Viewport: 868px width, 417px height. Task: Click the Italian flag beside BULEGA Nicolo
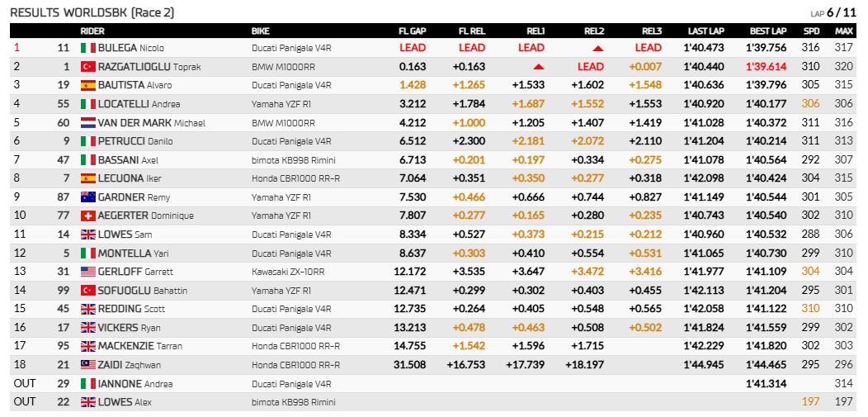point(88,48)
